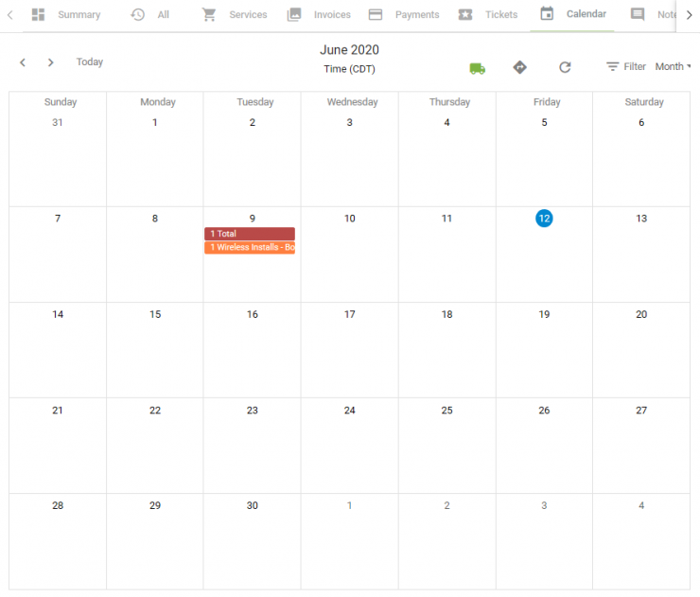Click the Saturday column header
The image size is (700, 597).
(644, 102)
